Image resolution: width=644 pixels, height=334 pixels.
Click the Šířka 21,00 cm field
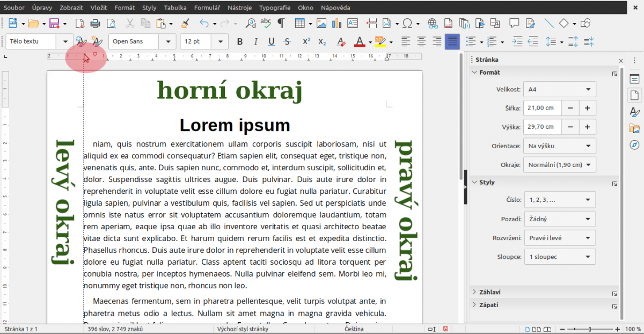click(x=543, y=108)
